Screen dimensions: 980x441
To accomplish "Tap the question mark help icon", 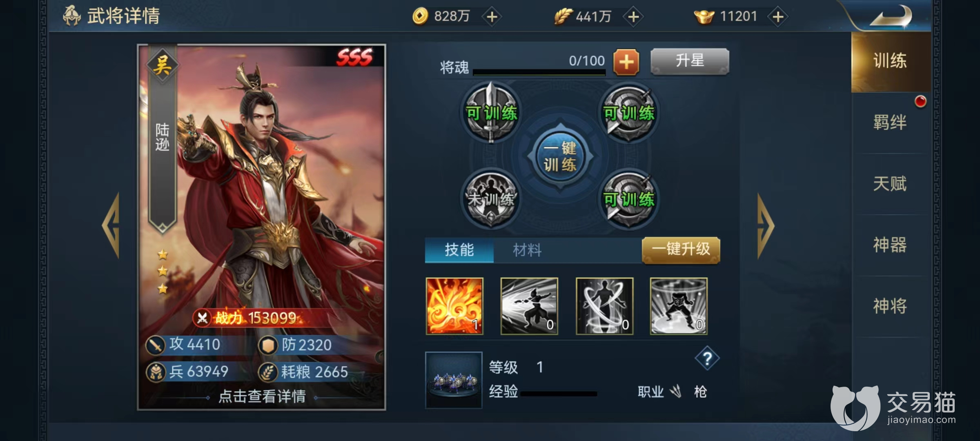I will 707,359.
